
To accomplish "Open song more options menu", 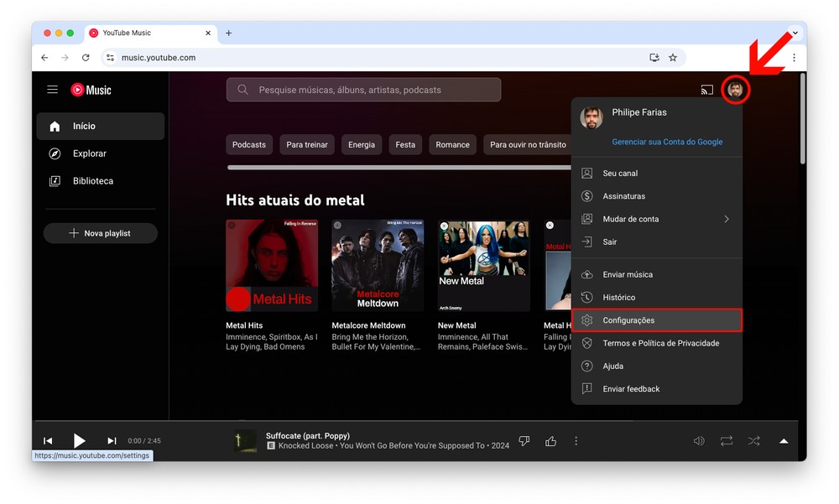I will (x=576, y=440).
